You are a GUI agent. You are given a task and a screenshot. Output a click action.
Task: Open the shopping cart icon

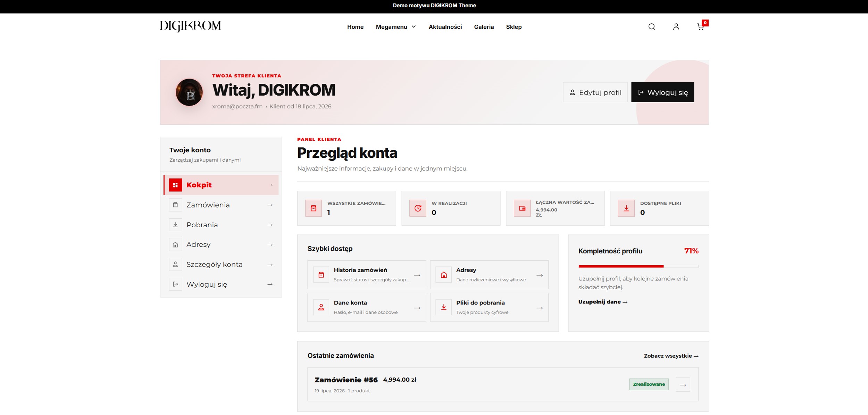pyautogui.click(x=700, y=27)
